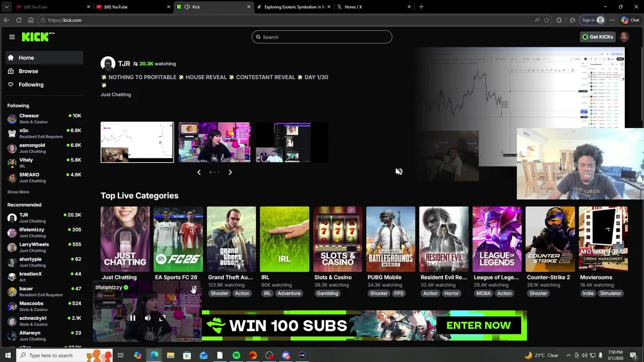The width and height of the screenshot is (644, 362).
Task: Unmute the featured stream audio
Action: point(399,171)
